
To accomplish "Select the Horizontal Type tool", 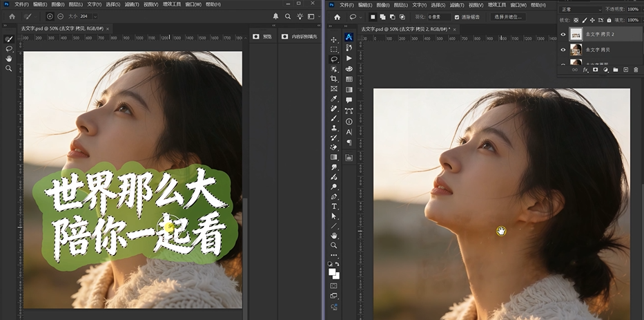I will pyautogui.click(x=334, y=206).
